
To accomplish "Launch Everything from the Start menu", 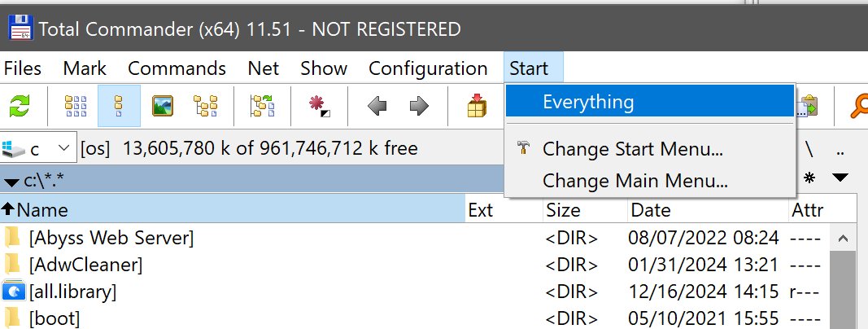I will [650, 101].
